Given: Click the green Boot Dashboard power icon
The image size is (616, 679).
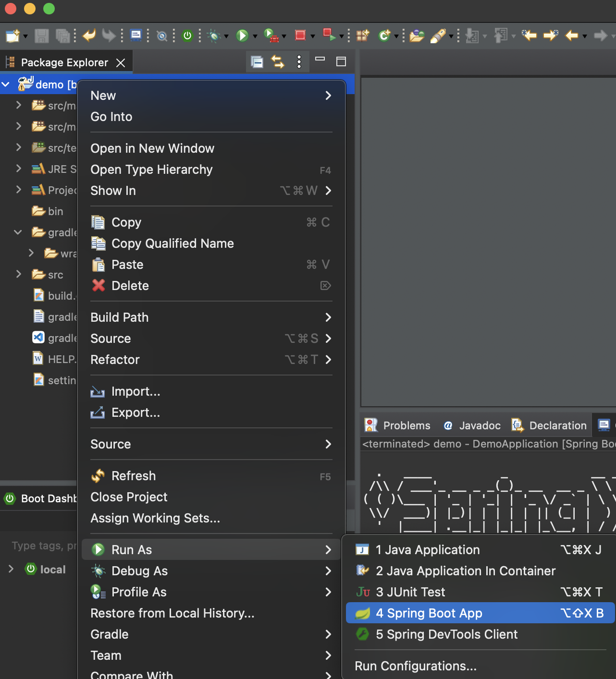Looking at the screenshot, I should [188, 36].
